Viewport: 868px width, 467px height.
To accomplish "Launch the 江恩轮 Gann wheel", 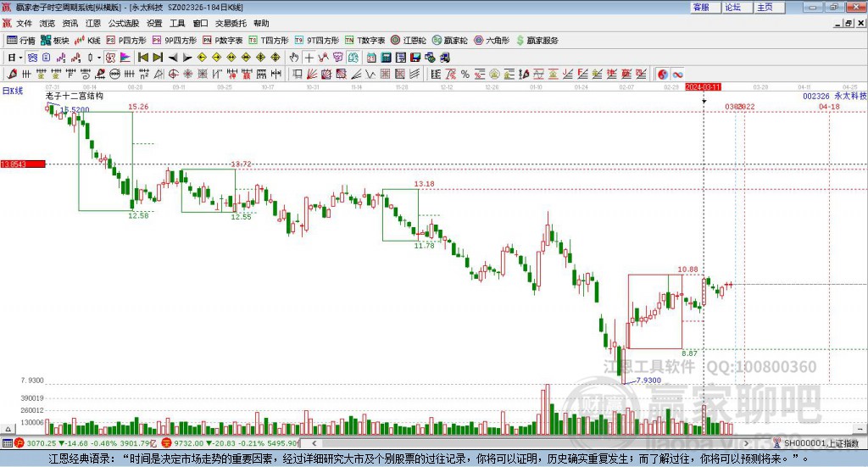I will [x=409, y=41].
